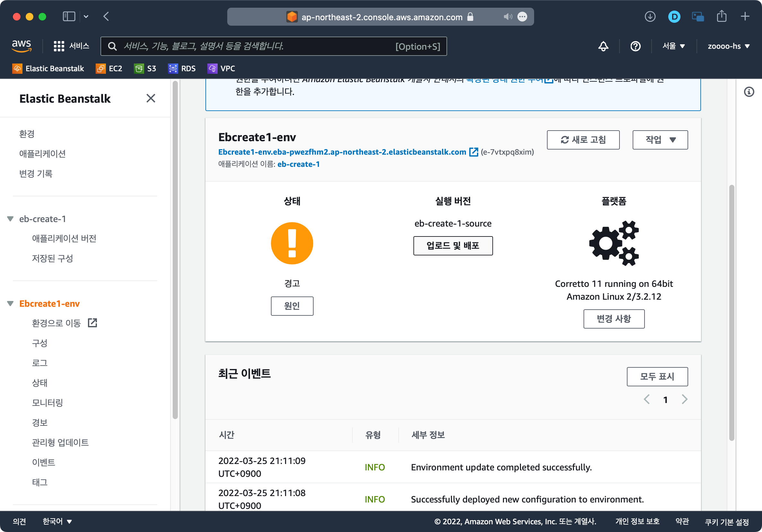
Task: Click the AWS services search field
Action: (273, 46)
